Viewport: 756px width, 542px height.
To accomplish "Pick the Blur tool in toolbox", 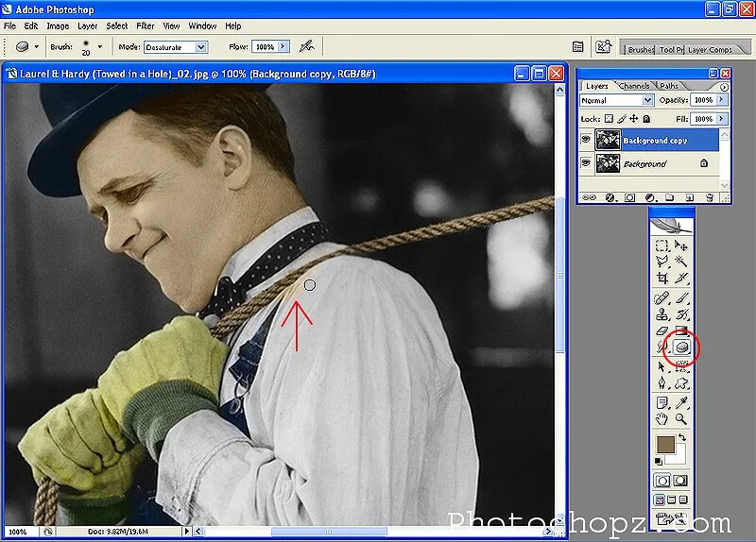I will (x=662, y=347).
